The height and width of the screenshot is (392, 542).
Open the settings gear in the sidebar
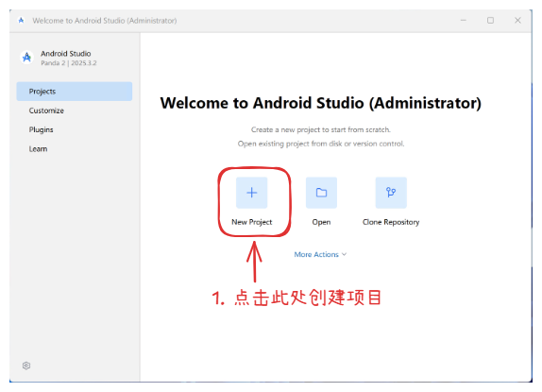click(x=26, y=366)
